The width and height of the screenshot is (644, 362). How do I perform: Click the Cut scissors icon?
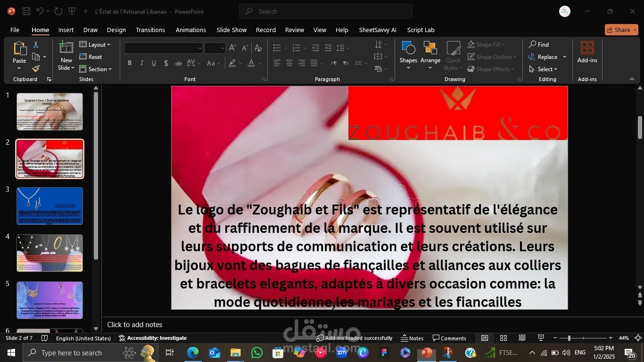pyautogui.click(x=35, y=45)
